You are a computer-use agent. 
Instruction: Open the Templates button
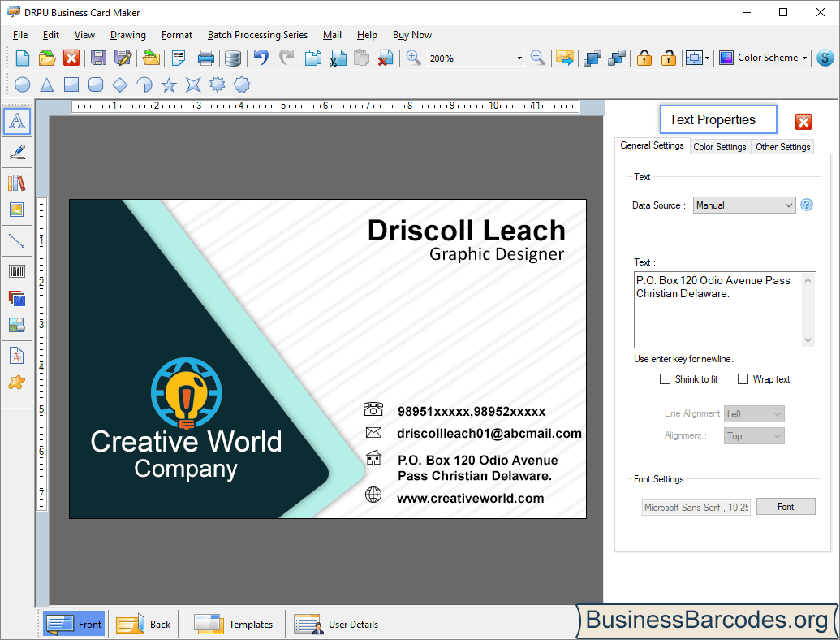(x=234, y=624)
